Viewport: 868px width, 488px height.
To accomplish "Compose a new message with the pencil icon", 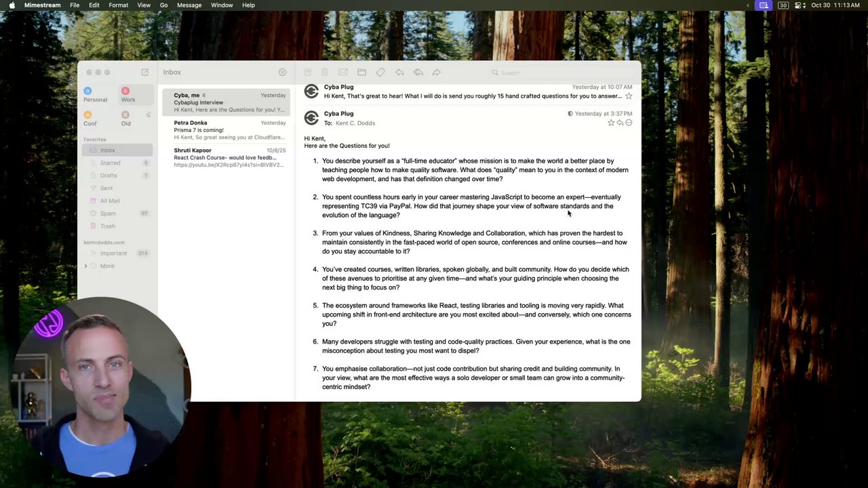I will 145,72.
